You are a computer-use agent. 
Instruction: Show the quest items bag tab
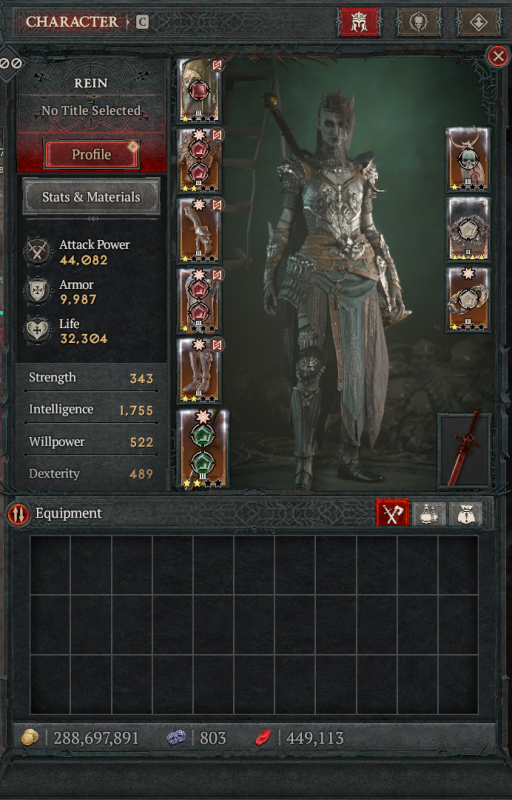(466, 513)
